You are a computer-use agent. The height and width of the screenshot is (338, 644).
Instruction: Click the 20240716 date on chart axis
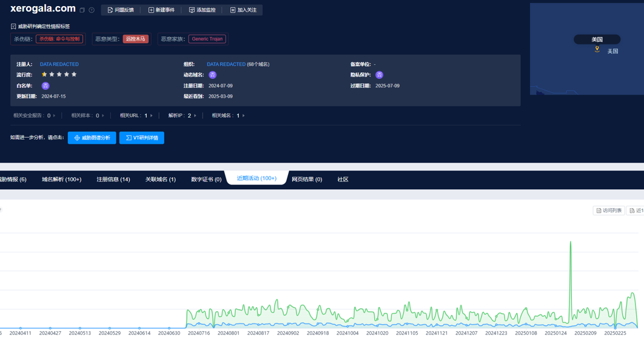point(199,333)
